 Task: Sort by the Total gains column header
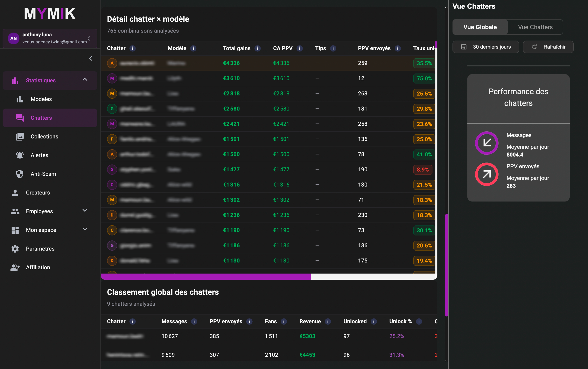[237, 48]
